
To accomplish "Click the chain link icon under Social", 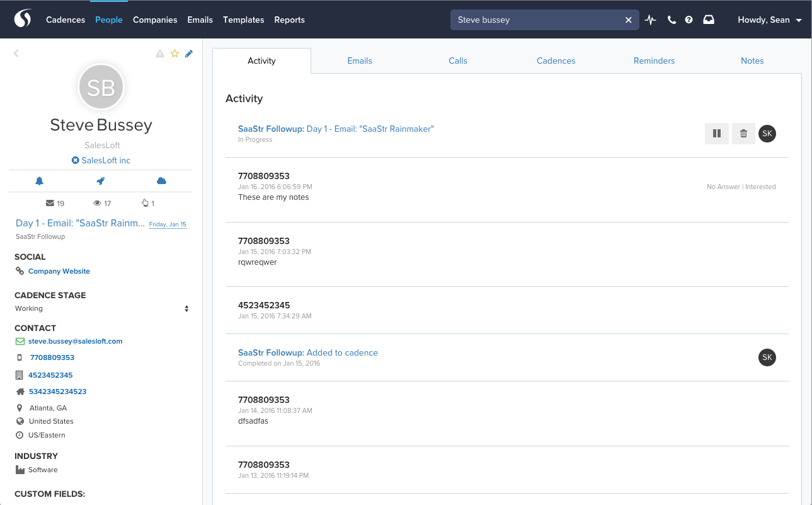I will pos(20,271).
